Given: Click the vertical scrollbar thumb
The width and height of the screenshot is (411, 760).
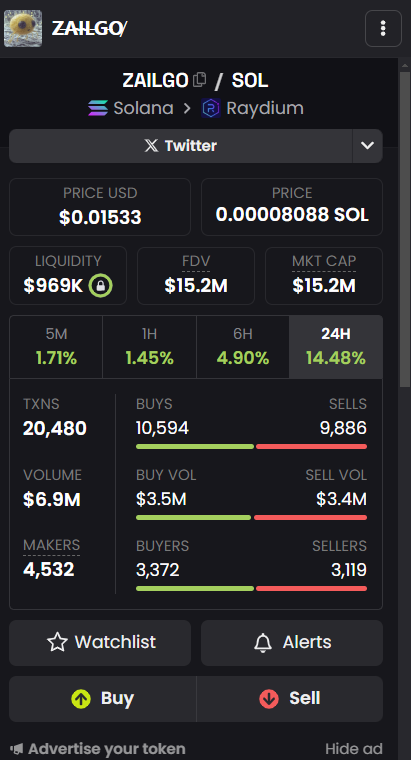Looking at the screenshot, I should pyautogui.click(x=404, y=228).
